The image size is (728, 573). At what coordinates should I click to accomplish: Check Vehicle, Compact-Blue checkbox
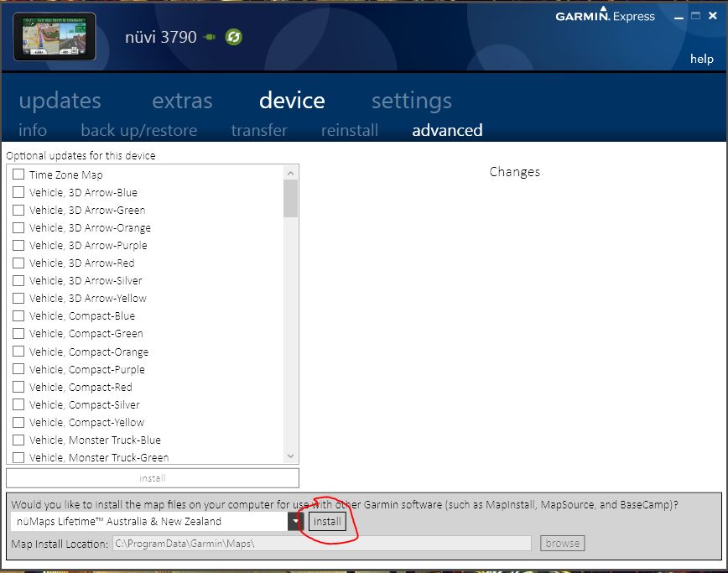(18, 315)
